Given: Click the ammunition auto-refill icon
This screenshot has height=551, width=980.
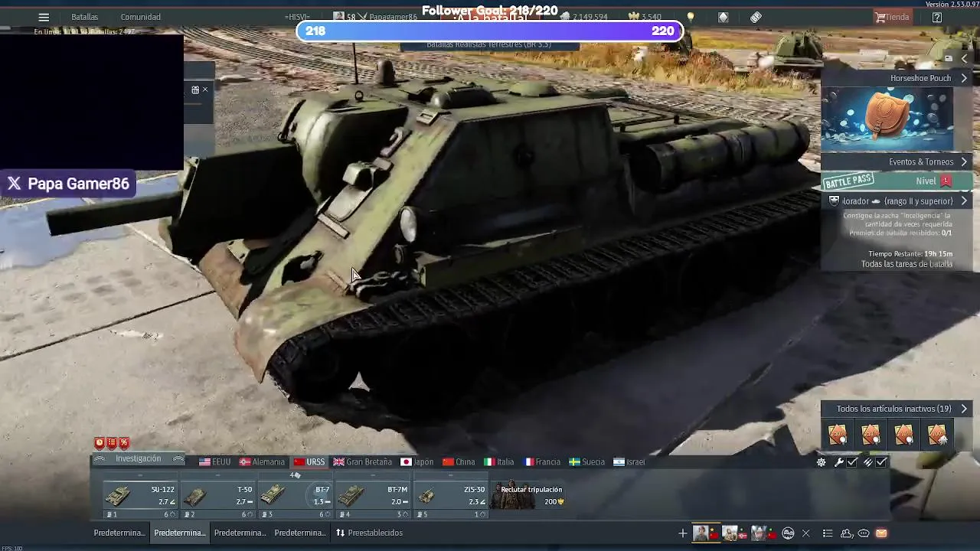Looking at the screenshot, I should coord(868,462).
